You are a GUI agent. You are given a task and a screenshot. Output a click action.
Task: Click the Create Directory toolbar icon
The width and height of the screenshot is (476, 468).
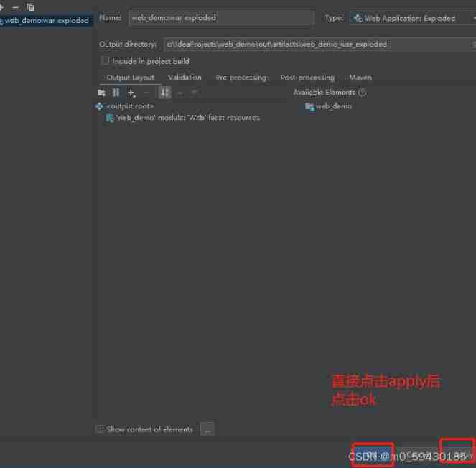[101, 93]
